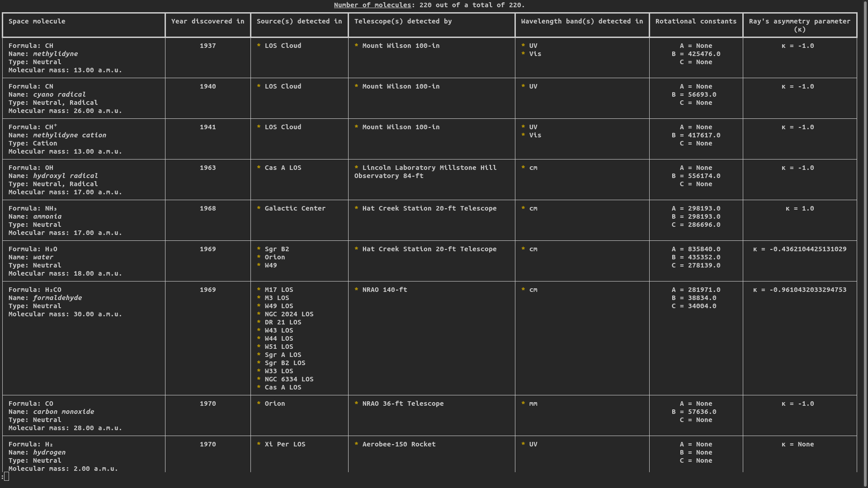
Task: Select the name 'methylidyne' text
Action: pyautogui.click(x=55, y=54)
